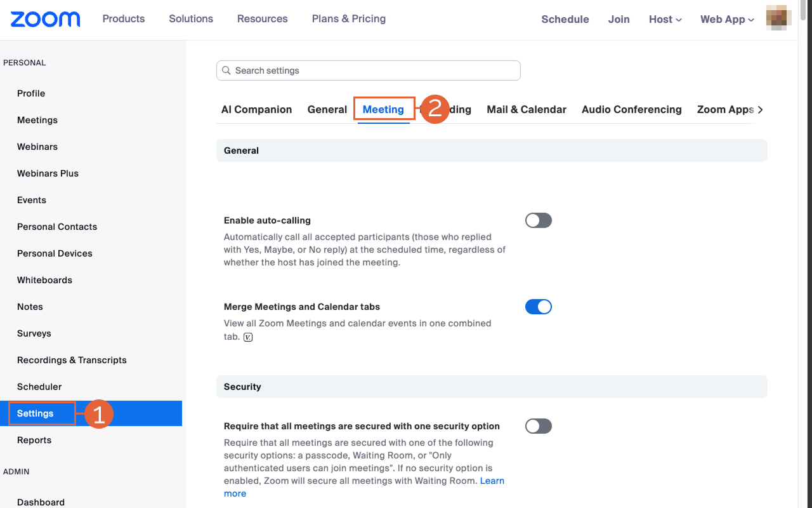812x508 pixels.
Task: Click your profile avatar in the top-right
Action: pos(778,18)
